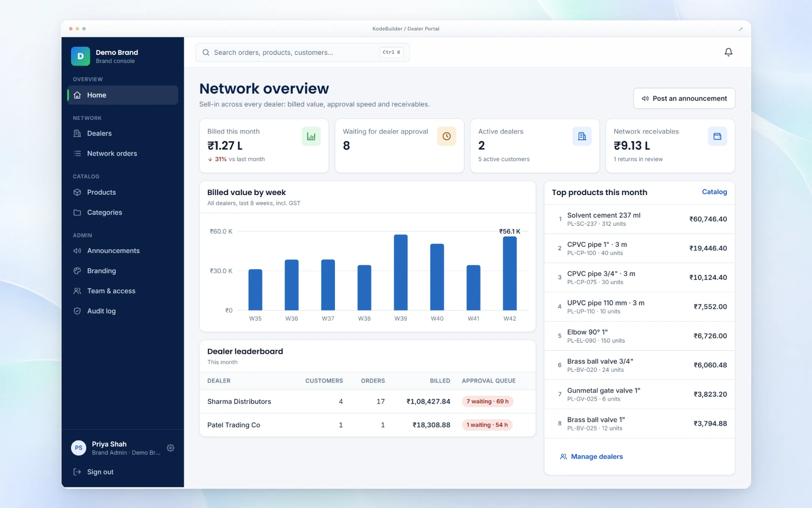This screenshot has height=508, width=812.
Task: Click the bar chart icon on Billed this month card
Action: point(311,136)
